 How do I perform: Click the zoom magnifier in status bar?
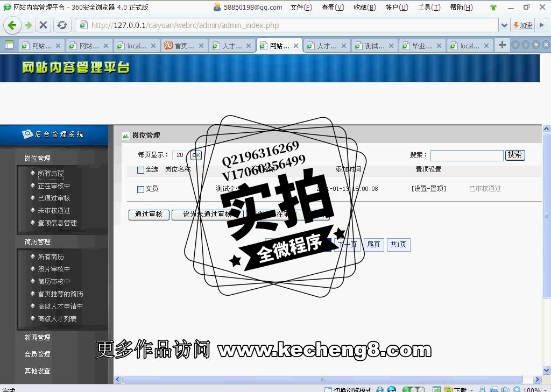[x=517, y=389]
